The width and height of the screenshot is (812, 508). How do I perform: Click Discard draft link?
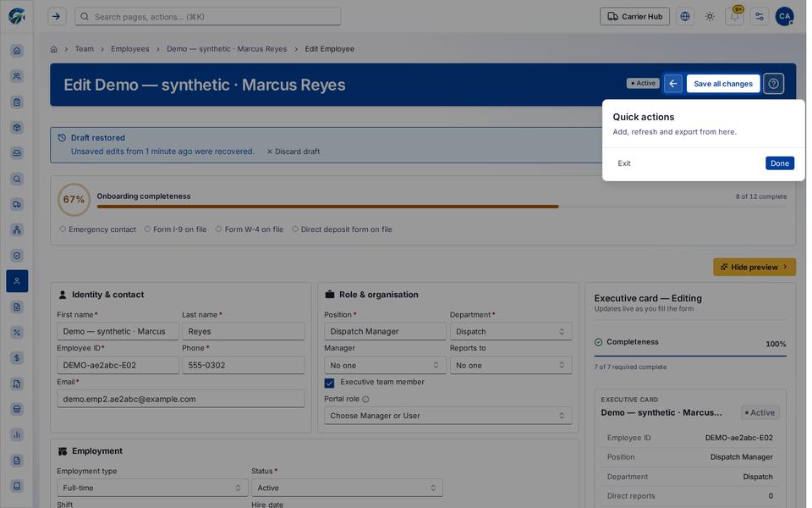[x=294, y=152]
